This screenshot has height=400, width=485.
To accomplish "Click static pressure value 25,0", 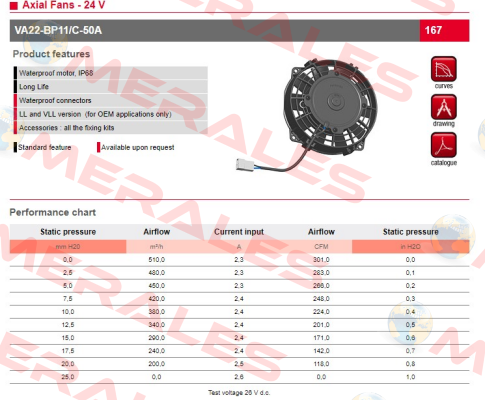I will [68, 377].
